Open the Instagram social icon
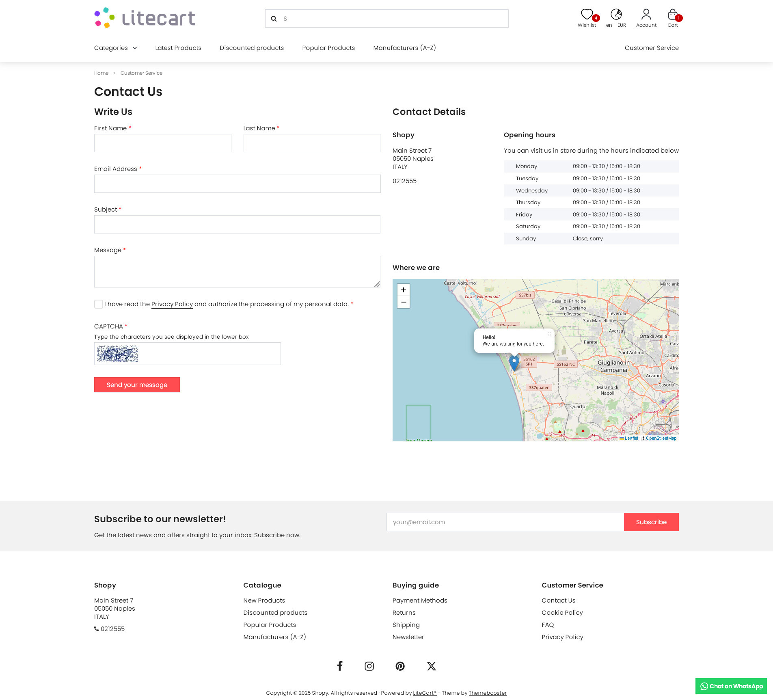The image size is (773, 700). click(369, 666)
